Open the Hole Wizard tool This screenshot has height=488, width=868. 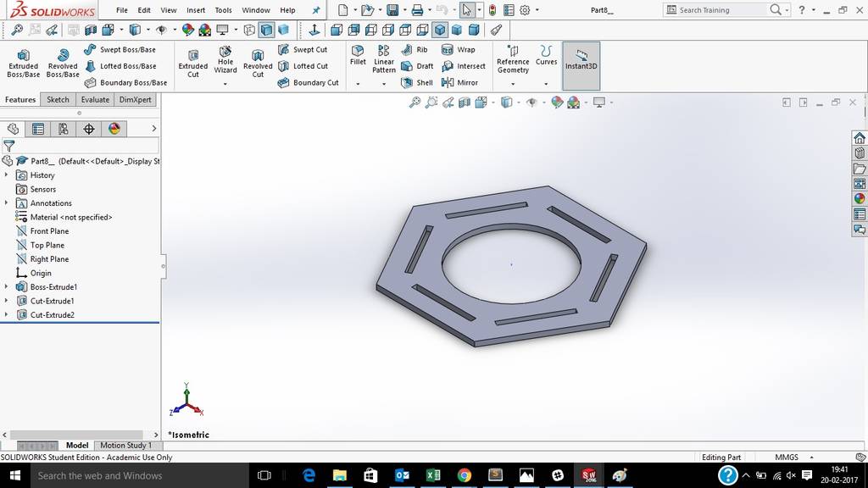click(225, 58)
